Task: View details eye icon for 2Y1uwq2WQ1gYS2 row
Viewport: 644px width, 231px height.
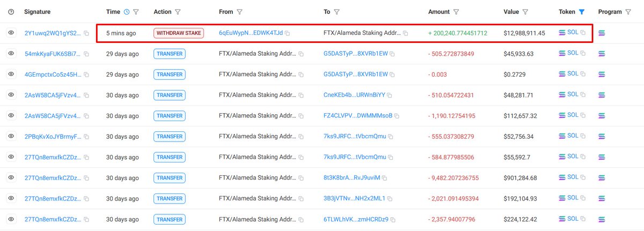Action: (x=11, y=33)
